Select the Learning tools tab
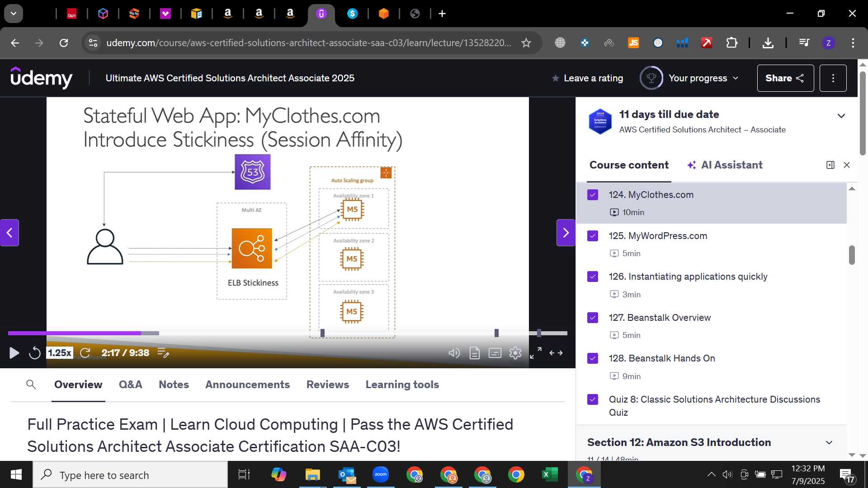 coord(402,385)
